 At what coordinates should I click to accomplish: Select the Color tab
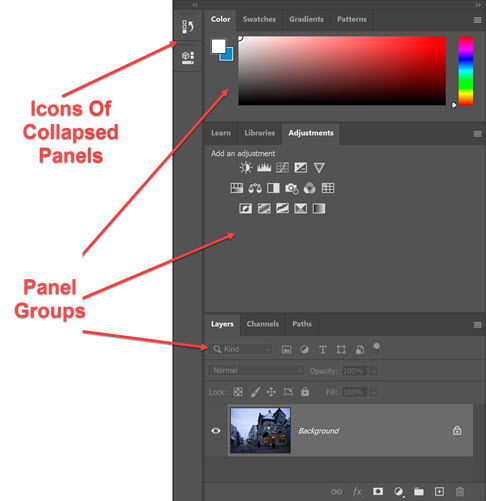coord(220,19)
